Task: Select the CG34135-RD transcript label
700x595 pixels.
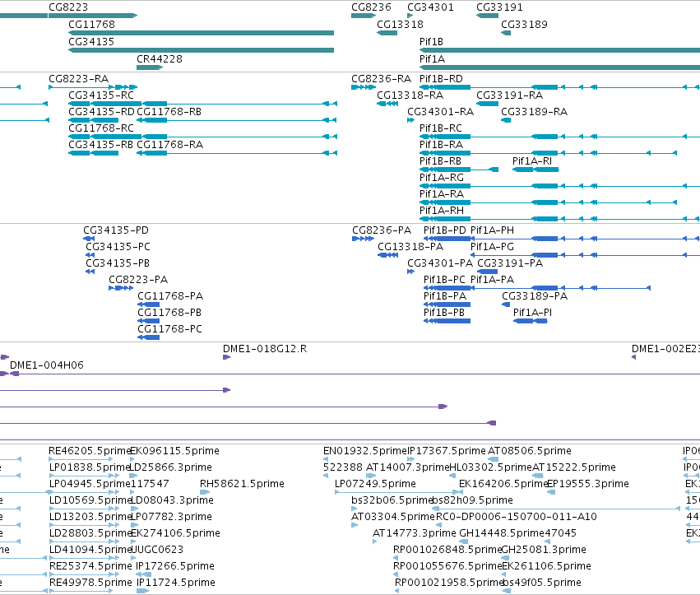Action: coord(101,112)
